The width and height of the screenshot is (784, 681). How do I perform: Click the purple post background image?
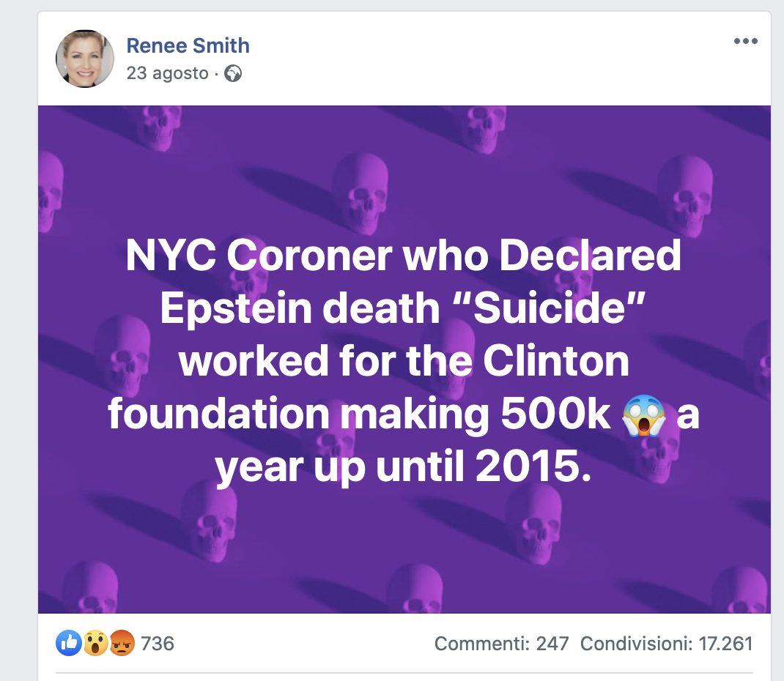pos(404,360)
